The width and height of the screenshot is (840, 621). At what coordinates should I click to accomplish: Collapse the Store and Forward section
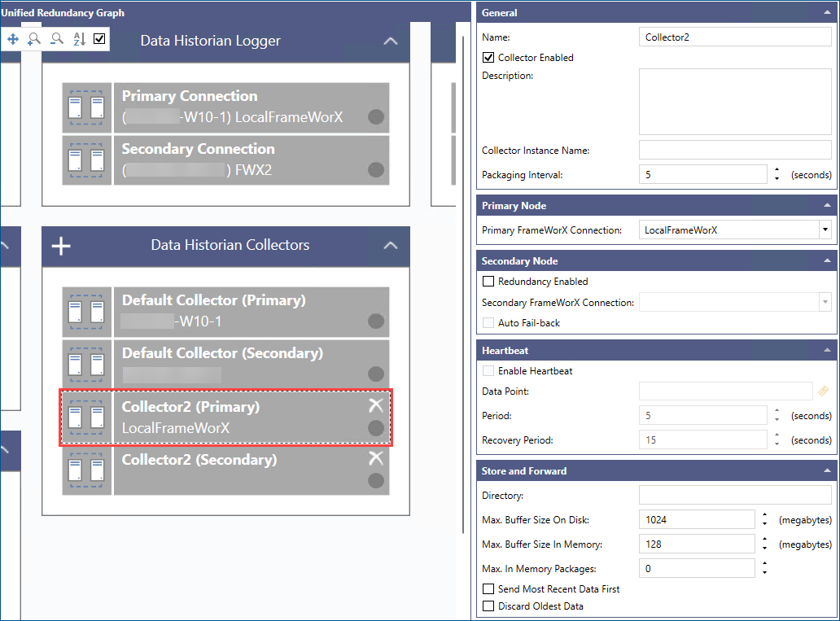828,471
